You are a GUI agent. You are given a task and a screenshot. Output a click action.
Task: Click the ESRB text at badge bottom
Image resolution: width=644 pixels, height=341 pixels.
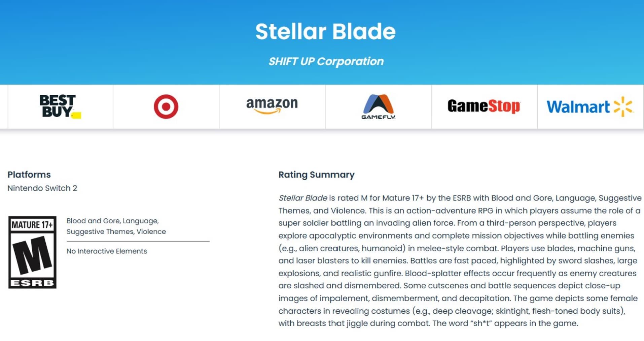(32, 283)
